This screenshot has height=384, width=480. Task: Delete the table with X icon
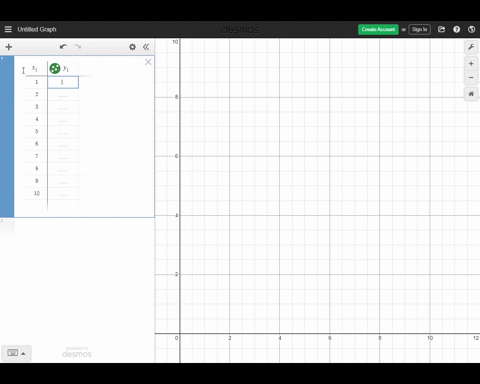[148, 62]
